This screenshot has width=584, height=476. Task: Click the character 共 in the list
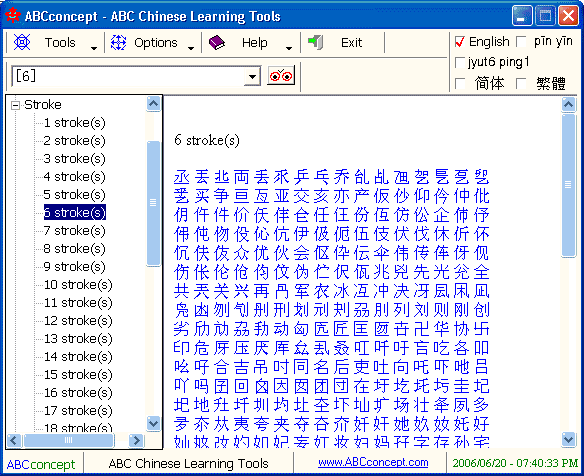(182, 291)
